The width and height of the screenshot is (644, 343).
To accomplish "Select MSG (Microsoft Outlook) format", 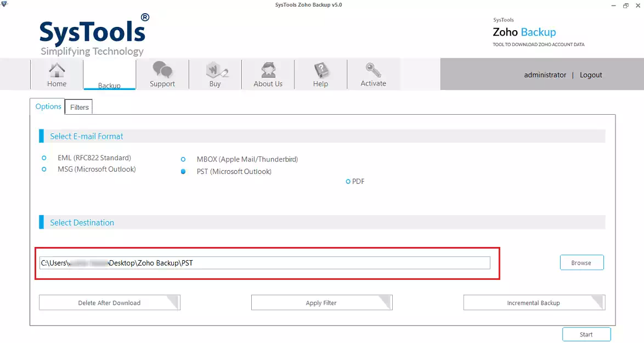I will pyautogui.click(x=44, y=169).
